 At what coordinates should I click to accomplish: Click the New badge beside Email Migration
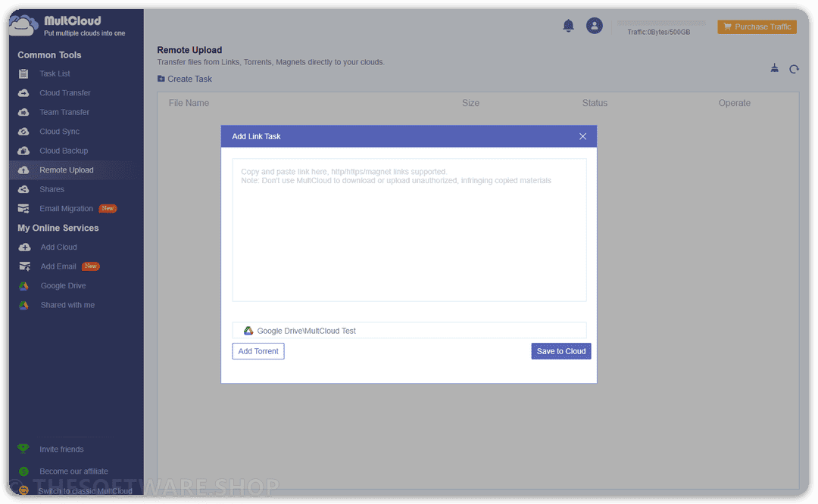(108, 208)
